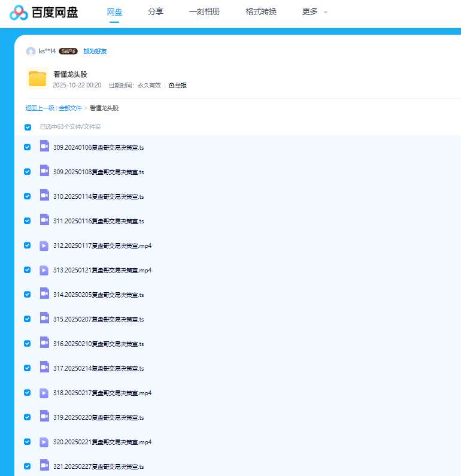Click the SVIP6 membership badge
This screenshot has width=461, height=476.
68,51
